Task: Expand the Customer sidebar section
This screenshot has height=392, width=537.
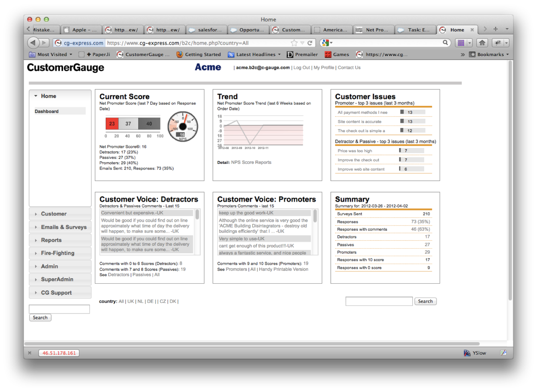Action: 54,214
